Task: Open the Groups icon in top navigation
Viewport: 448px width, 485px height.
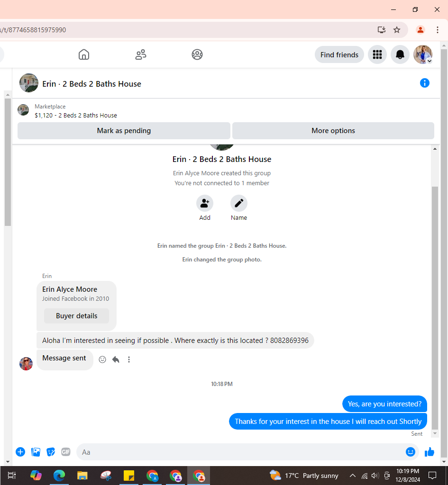Action: point(197,54)
